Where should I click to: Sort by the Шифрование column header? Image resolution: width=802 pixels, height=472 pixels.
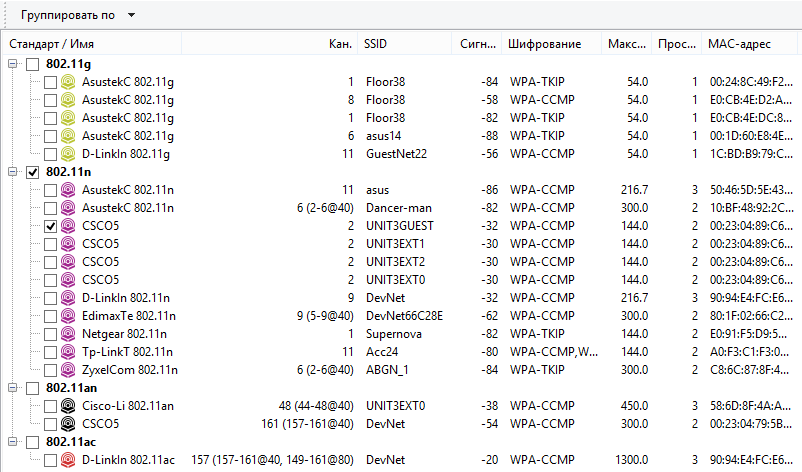pyautogui.click(x=551, y=44)
